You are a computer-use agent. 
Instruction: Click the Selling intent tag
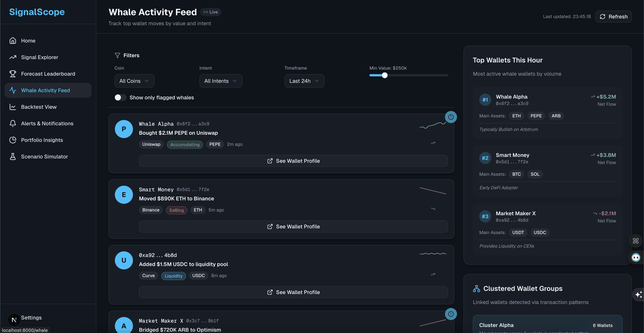tap(176, 210)
